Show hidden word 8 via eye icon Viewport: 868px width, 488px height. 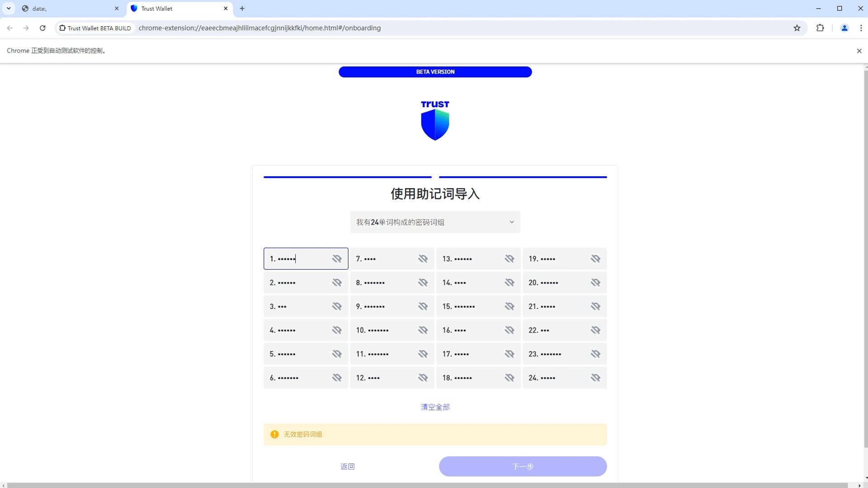(x=423, y=283)
